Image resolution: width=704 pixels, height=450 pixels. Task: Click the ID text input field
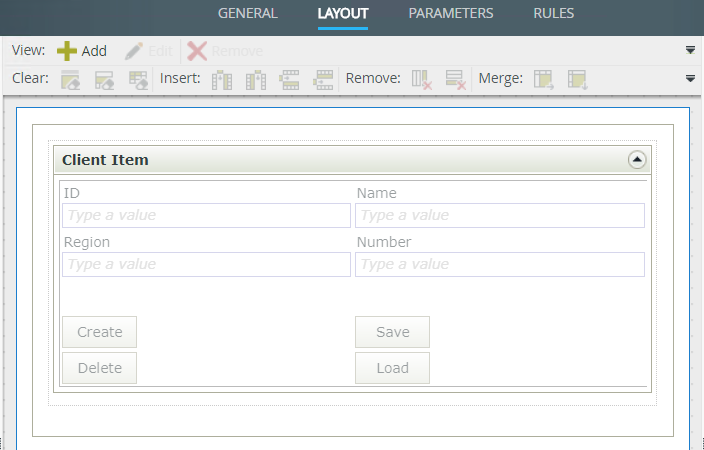point(207,215)
